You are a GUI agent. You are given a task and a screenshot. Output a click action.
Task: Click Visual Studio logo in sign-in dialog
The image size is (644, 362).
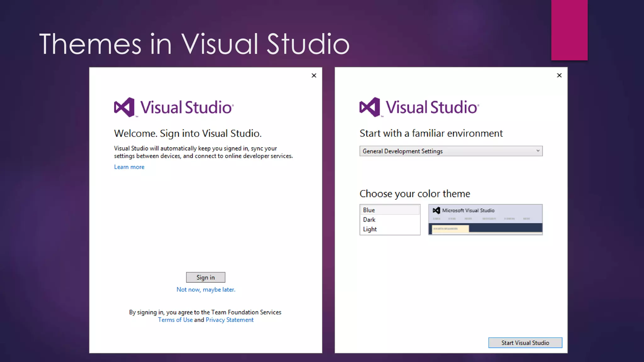[x=174, y=107]
